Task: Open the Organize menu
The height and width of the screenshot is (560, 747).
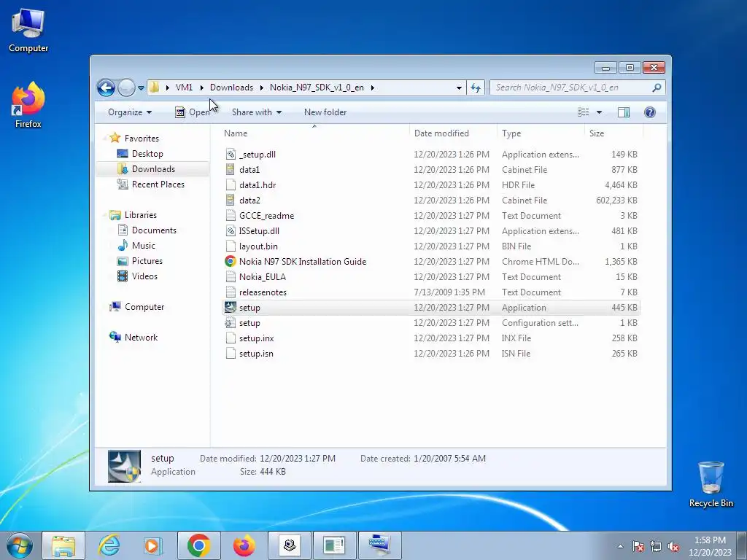Action: click(130, 112)
